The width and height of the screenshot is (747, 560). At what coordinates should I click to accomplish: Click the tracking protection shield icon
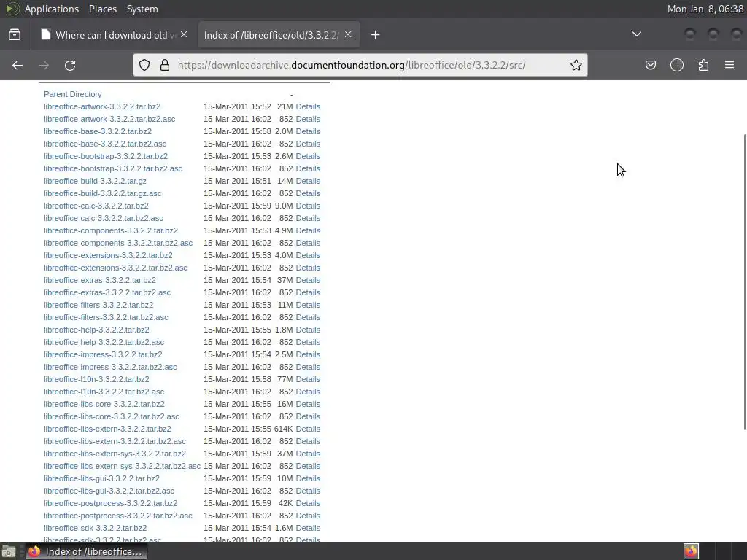(144, 65)
